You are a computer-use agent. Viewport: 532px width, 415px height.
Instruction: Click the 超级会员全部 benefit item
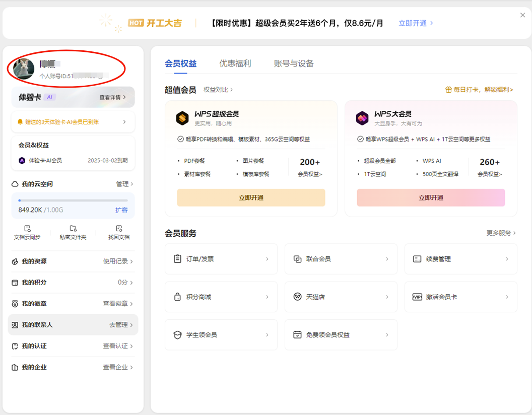pyautogui.click(x=380, y=161)
